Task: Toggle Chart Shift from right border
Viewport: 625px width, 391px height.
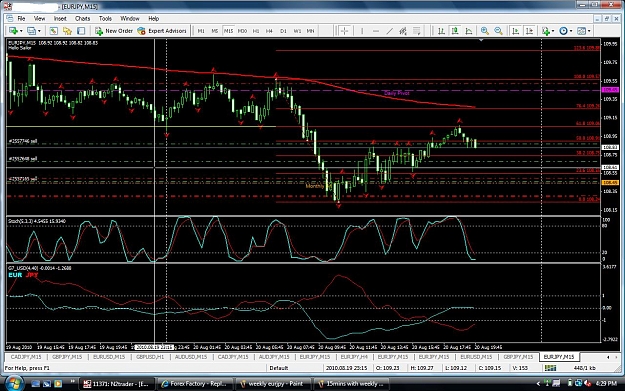Action: point(529,31)
